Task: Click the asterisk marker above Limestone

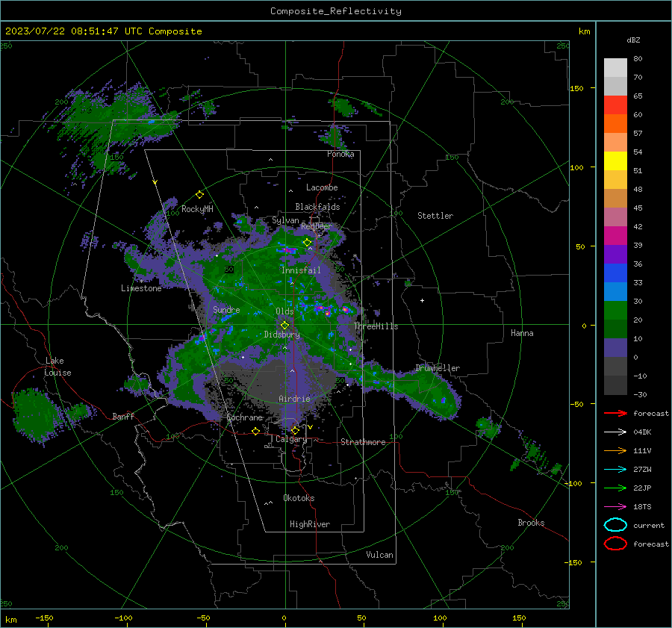Action: [x=141, y=282]
